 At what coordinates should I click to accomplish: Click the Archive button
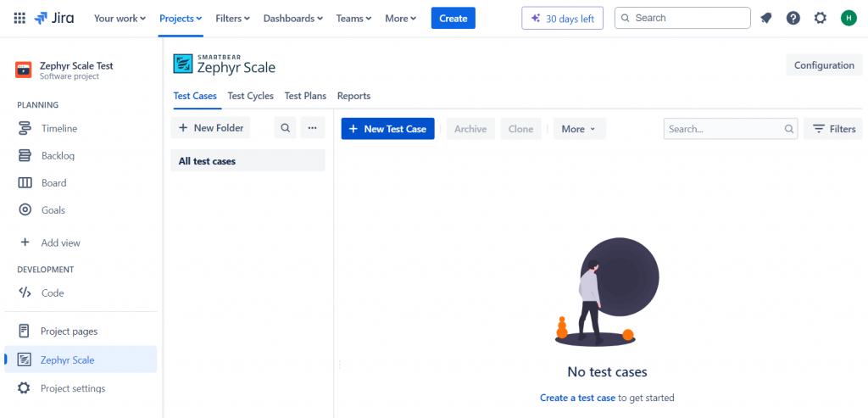(470, 129)
